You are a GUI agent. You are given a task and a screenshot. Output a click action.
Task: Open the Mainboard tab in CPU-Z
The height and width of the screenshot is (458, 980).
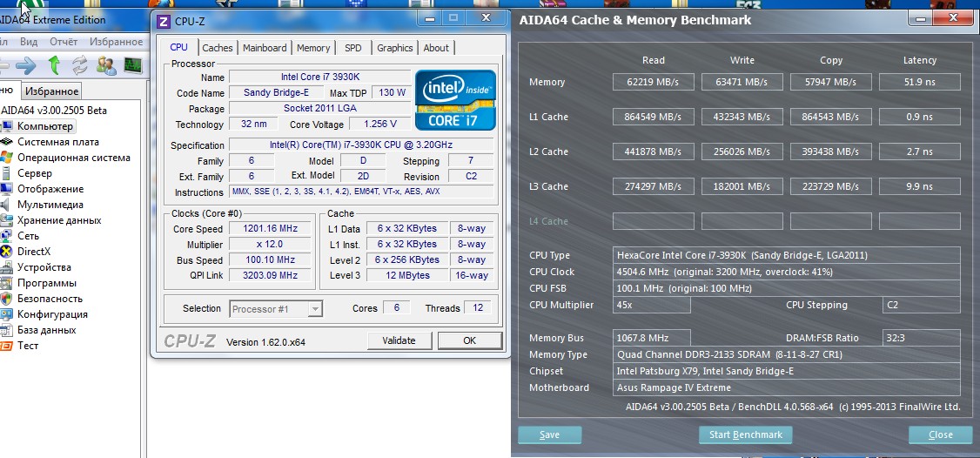point(265,48)
